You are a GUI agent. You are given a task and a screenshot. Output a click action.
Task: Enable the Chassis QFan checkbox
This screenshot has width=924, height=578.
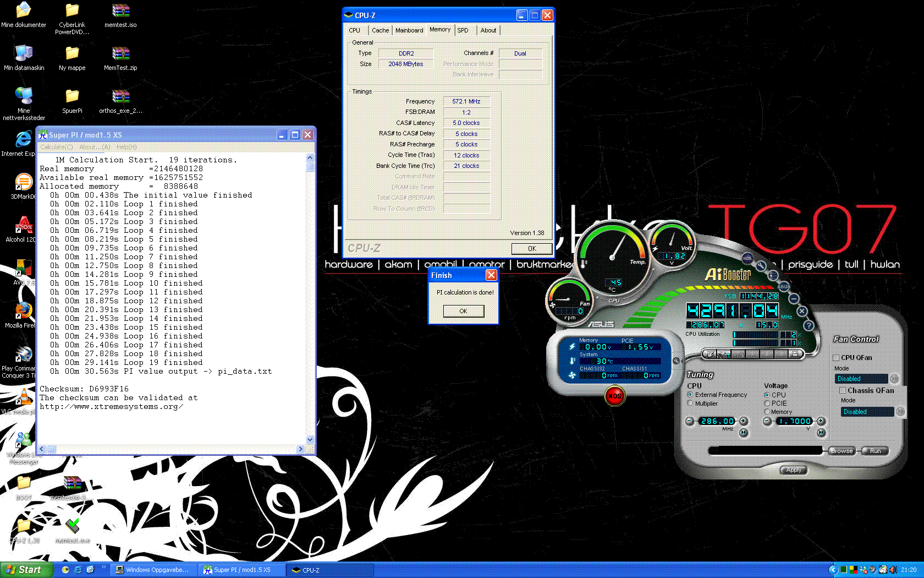click(842, 390)
